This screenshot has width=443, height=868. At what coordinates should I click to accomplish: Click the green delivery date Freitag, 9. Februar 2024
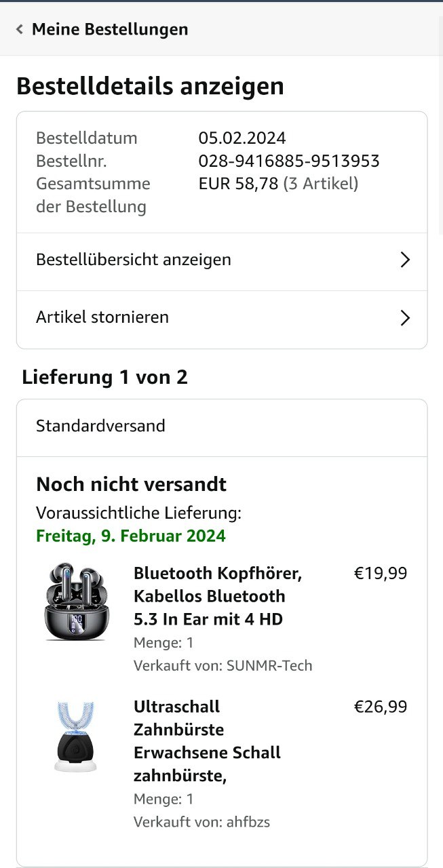(131, 536)
